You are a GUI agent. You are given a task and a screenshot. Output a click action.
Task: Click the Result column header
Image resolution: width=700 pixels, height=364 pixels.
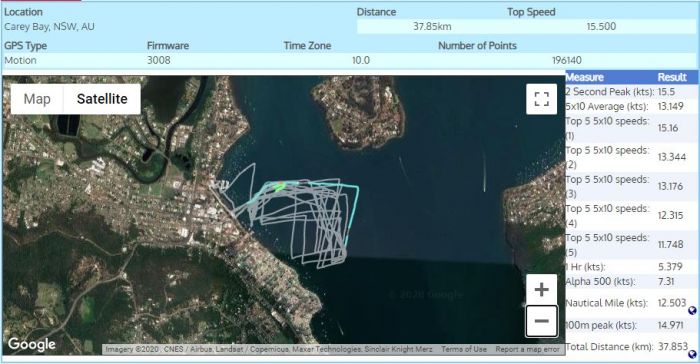click(x=672, y=77)
